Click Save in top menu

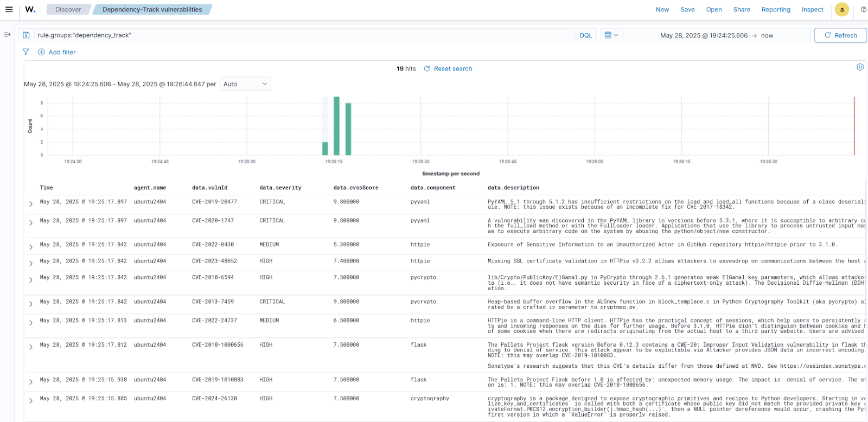(688, 10)
